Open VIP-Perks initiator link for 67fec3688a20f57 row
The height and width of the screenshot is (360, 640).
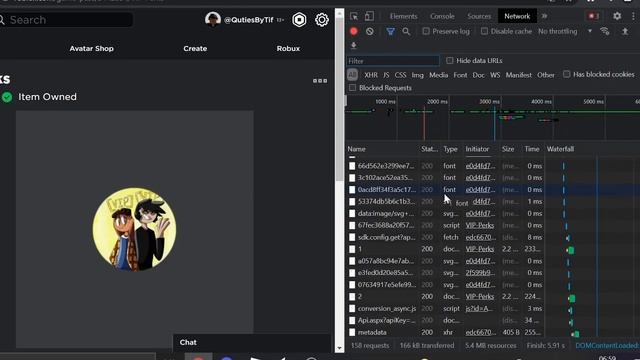(x=480, y=225)
